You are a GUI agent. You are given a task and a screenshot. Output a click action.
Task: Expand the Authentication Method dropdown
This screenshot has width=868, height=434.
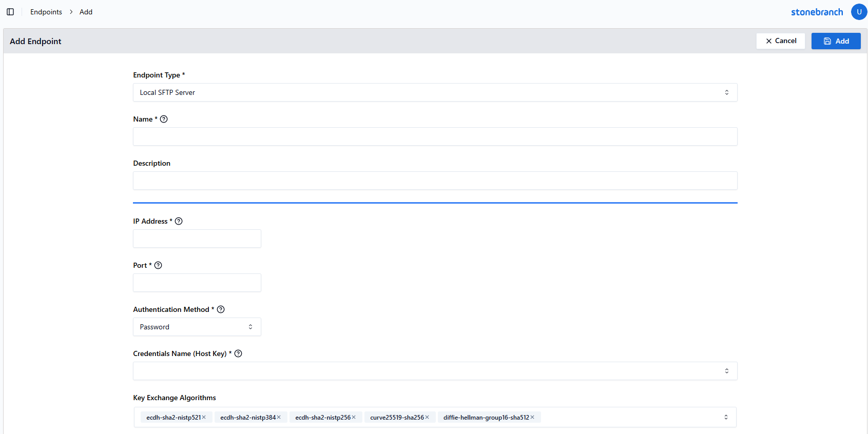(x=197, y=327)
